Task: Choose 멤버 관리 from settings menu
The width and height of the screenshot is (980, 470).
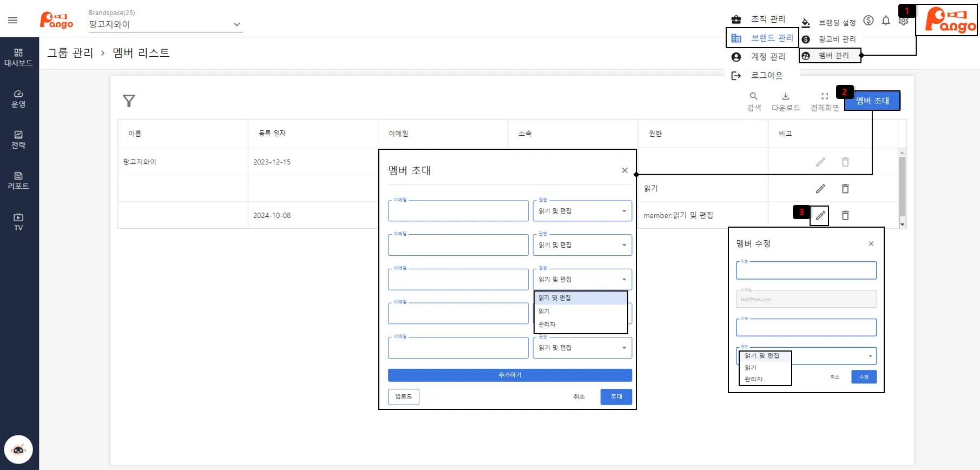Action: (833, 56)
